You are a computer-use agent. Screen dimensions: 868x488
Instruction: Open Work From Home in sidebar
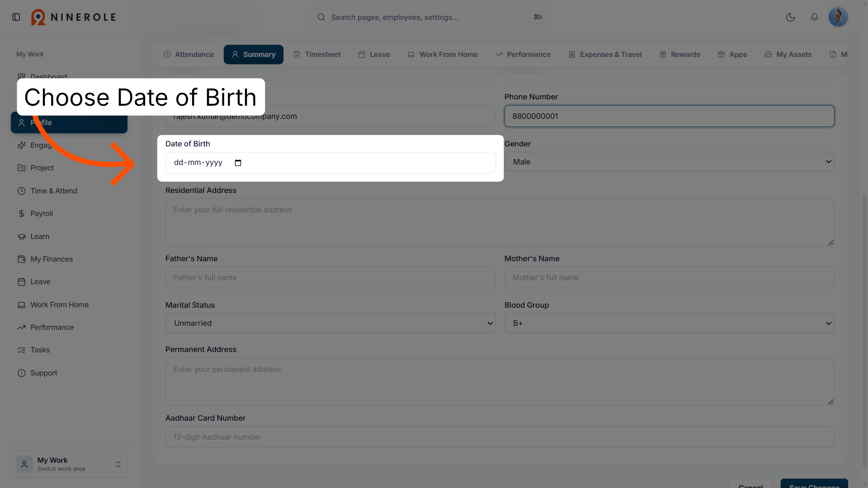(x=69, y=305)
